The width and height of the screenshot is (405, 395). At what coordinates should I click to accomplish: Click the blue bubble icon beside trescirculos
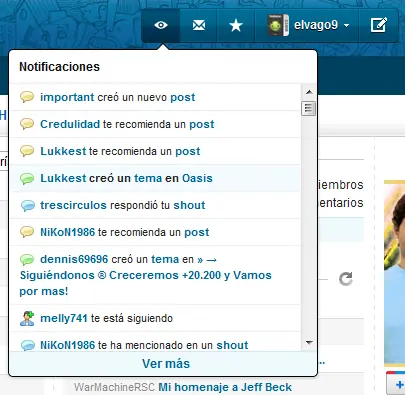(x=27, y=205)
